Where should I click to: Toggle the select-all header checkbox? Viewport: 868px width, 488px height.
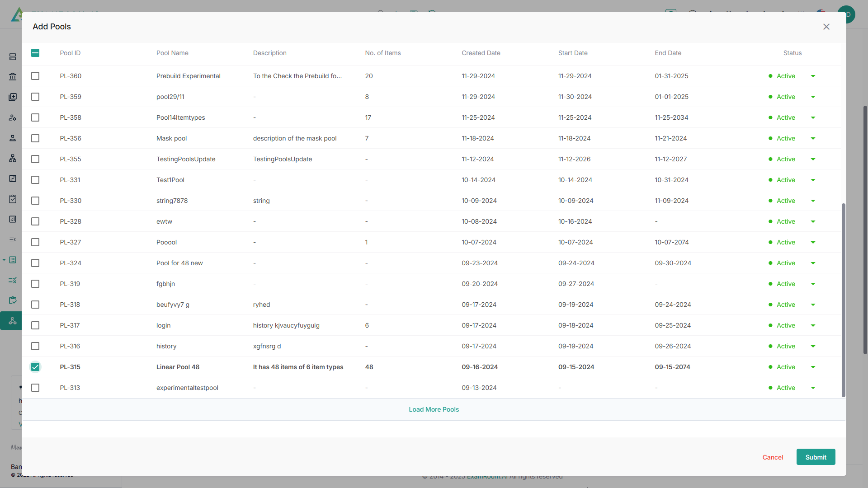[35, 53]
